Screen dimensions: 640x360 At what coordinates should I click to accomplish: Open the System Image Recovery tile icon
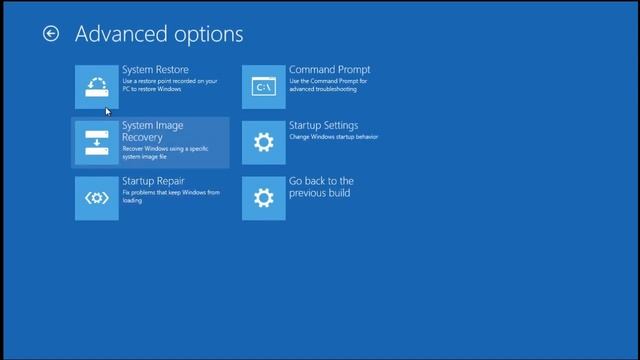(x=97, y=142)
